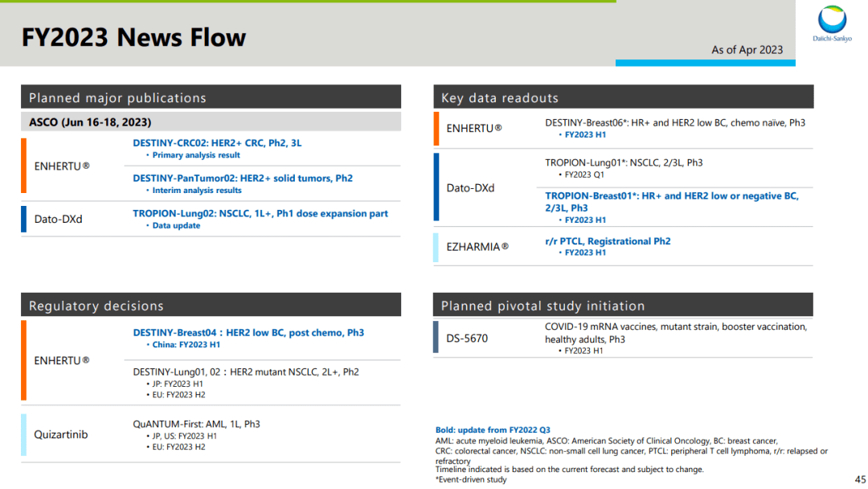This screenshot has height=489, width=868.
Task: Select the "Planned pivotal study initiation" header
Action: coord(542,306)
